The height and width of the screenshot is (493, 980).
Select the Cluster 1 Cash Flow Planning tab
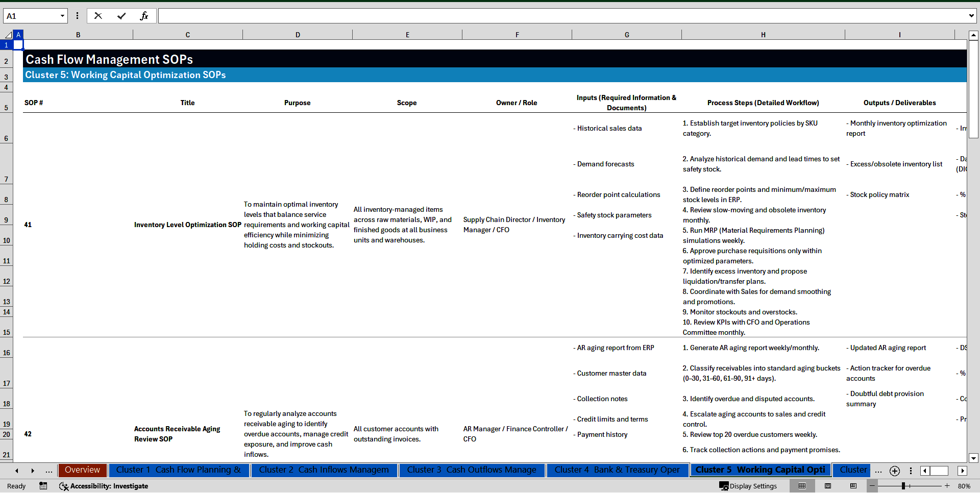click(179, 470)
